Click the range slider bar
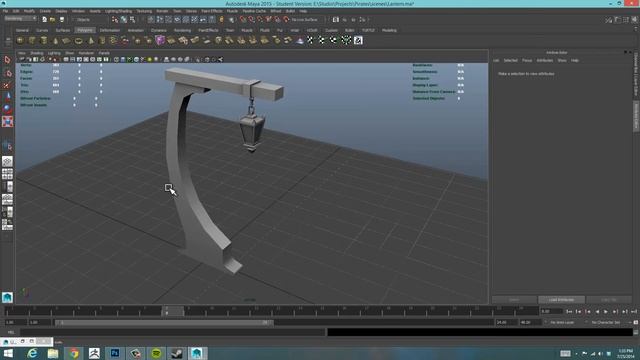This screenshot has width=640, height=360. point(164,322)
